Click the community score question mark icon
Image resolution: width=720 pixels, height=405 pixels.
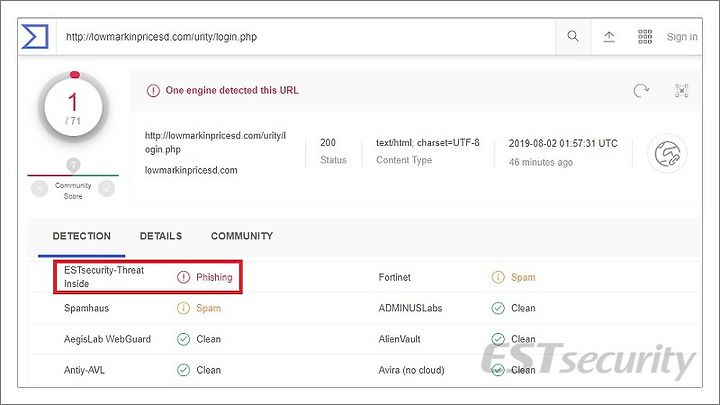click(73, 165)
